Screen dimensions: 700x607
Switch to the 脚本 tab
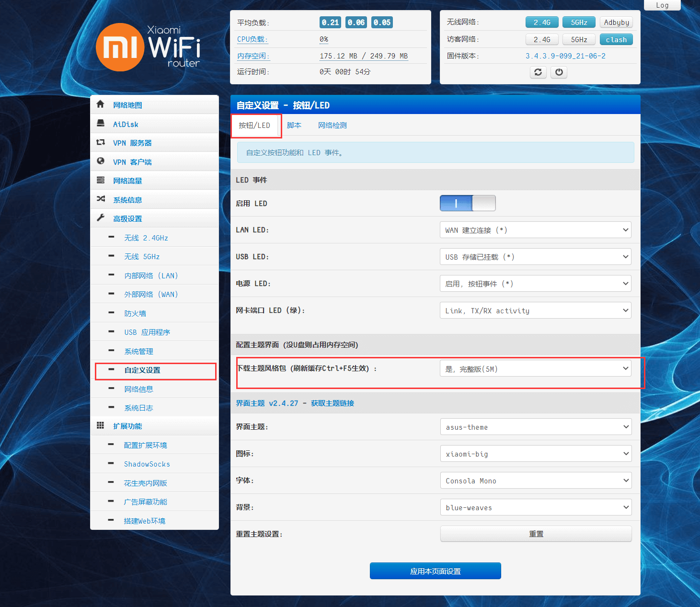tap(294, 126)
